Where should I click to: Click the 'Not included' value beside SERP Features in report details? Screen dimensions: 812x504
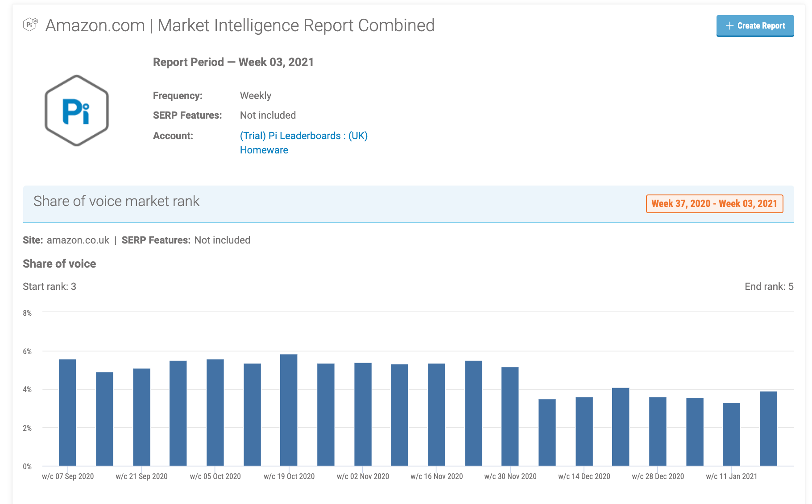[268, 115]
